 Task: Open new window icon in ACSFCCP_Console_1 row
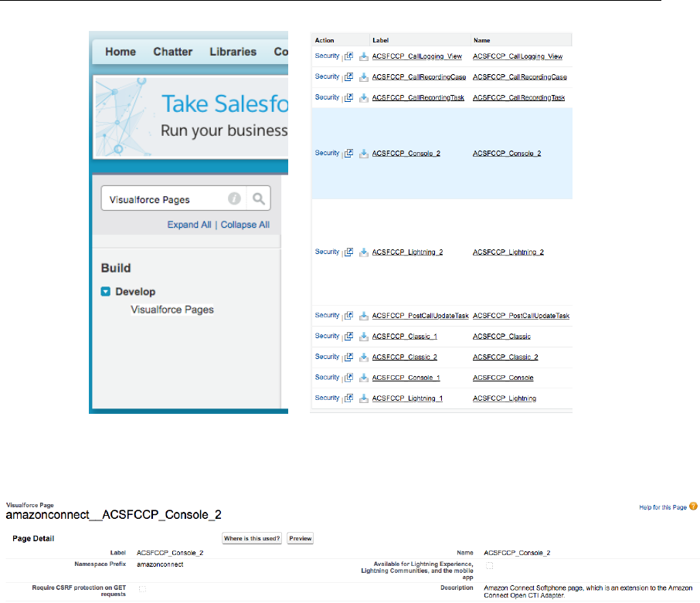349,378
